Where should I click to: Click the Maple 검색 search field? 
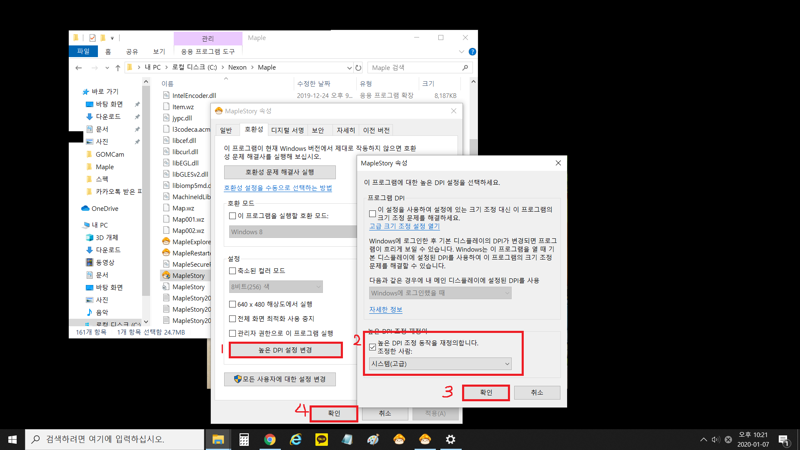click(x=419, y=67)
